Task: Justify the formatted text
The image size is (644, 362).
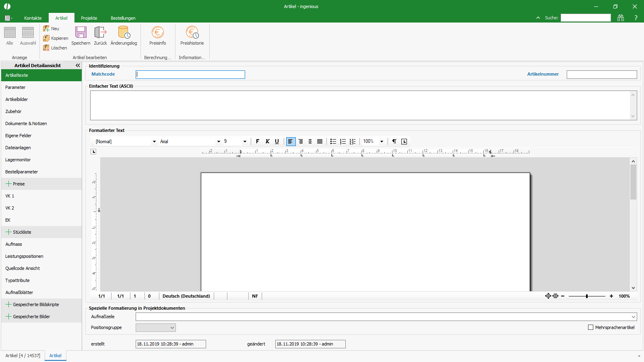Action: tap(320, 141)
